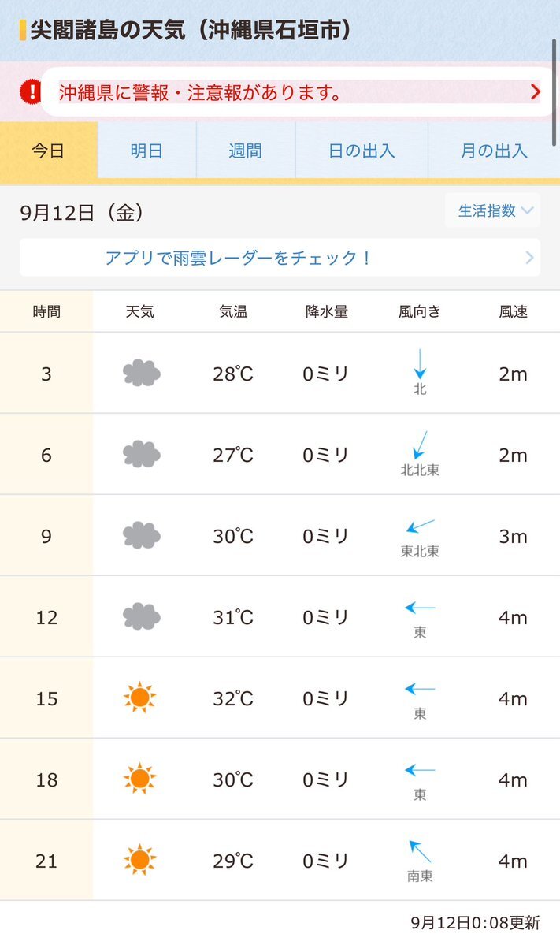The height and width of the screenshot is (945, 560).
Task: Click the 東北東 wind arrow at hour 9
Action: pos(420,526)
